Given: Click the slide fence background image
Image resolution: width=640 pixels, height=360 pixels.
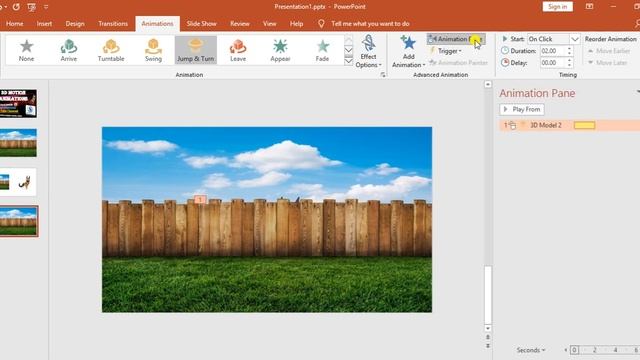Looking at the screenshot, I should click(x=267, y=220).
